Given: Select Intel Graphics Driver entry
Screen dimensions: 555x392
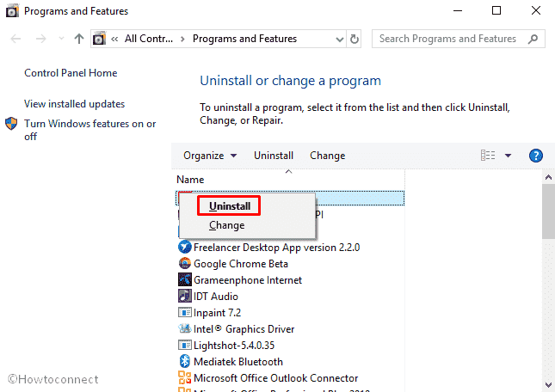Looking at the screenshot, I should point(244,329).
